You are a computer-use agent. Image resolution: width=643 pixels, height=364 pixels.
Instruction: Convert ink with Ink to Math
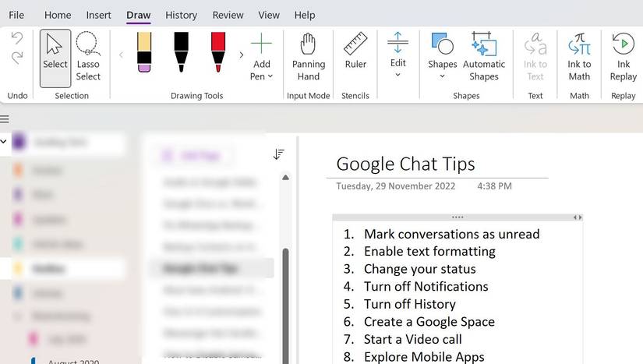579,58
